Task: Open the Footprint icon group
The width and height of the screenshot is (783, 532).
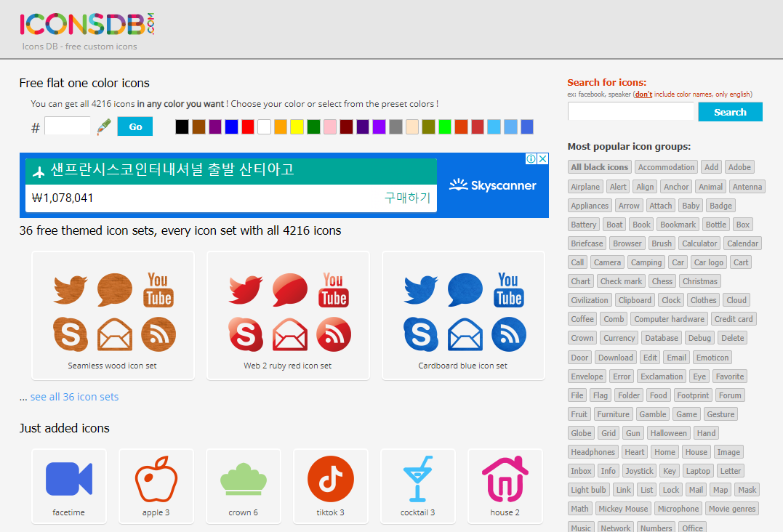Action: [x=693, y=395]
